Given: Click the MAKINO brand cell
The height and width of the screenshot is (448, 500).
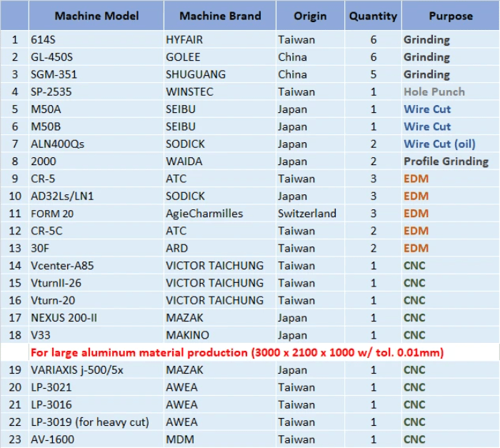Looking at the screenshot, I should click(x=220, y=335).
